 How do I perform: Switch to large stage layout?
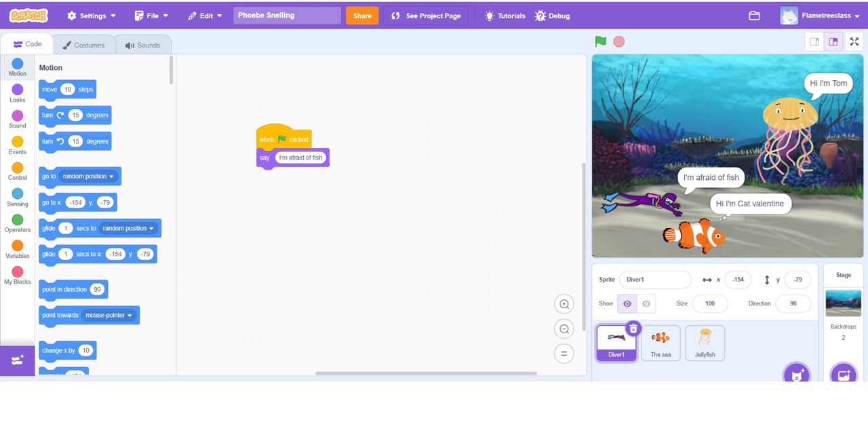pyautogui.click(x=833, y=41)
